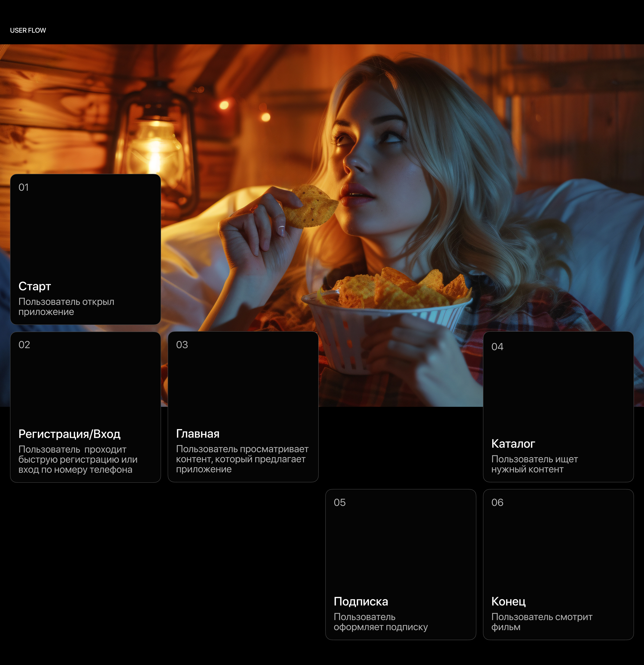Viewport: 644px width, 665px height.
Task: Click the Старт card title
Action: 35,286
